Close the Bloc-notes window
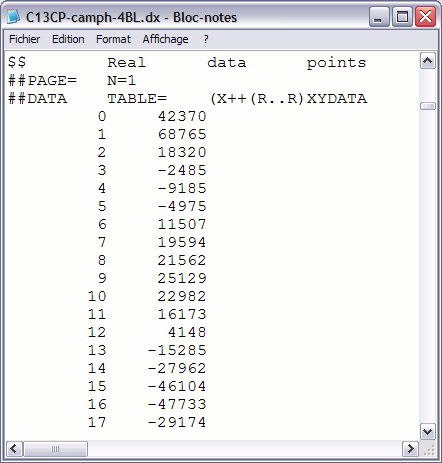The width and height of the screenshot is (442, 463). click(425, 16)
